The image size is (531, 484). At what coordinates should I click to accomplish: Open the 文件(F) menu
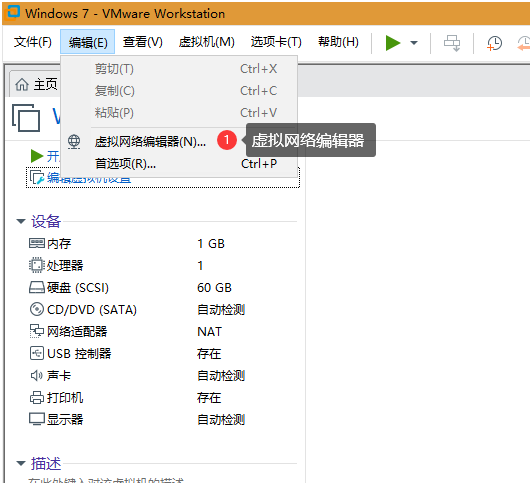click(33, 42)
